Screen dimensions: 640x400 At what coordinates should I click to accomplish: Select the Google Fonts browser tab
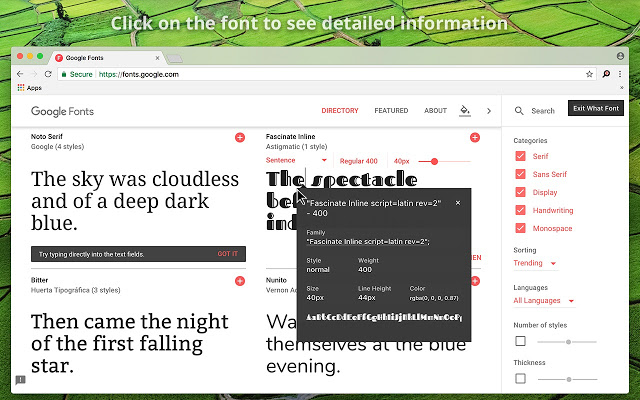click(107, 58)
